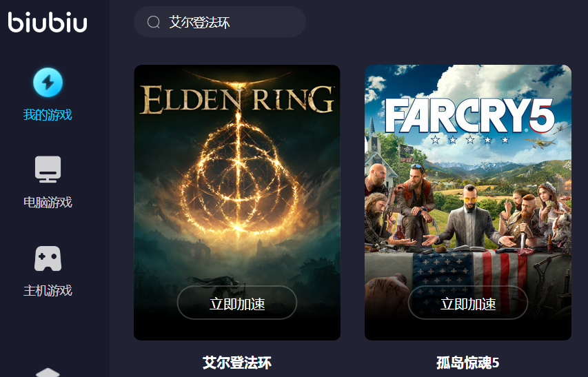Select the gamepad 主机游戏 icon

[x=48, y=258]
